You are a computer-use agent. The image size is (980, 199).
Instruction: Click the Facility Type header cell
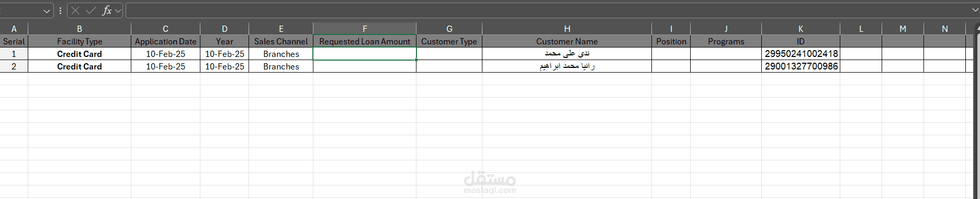pyautogui.click(x=80, y=41)
